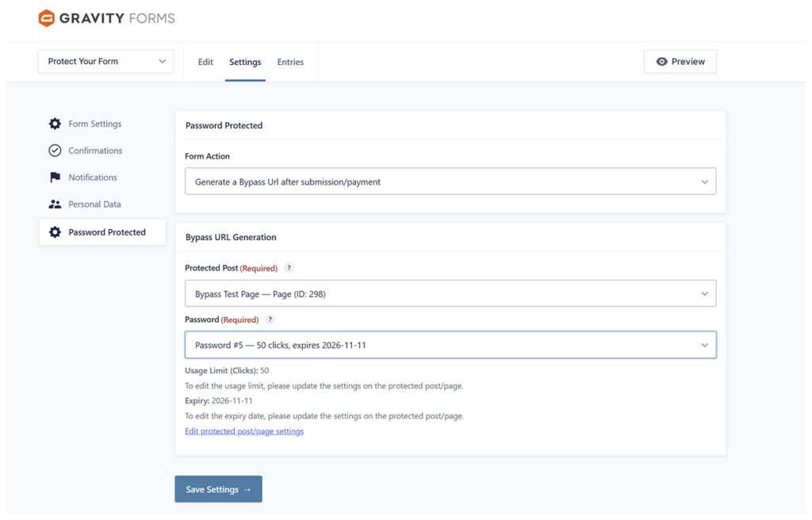Viewport: 812px width, 520px height.
Task: Click the Preview button
Action: tap(680, 62)
